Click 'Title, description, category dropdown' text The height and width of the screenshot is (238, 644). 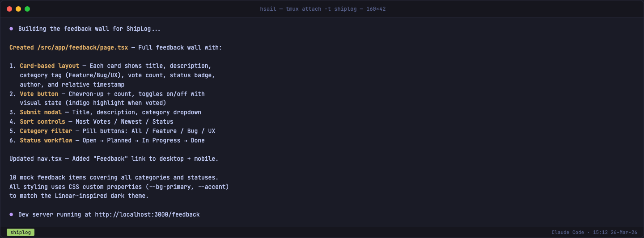pyautogui.click(x=137, y=113)
